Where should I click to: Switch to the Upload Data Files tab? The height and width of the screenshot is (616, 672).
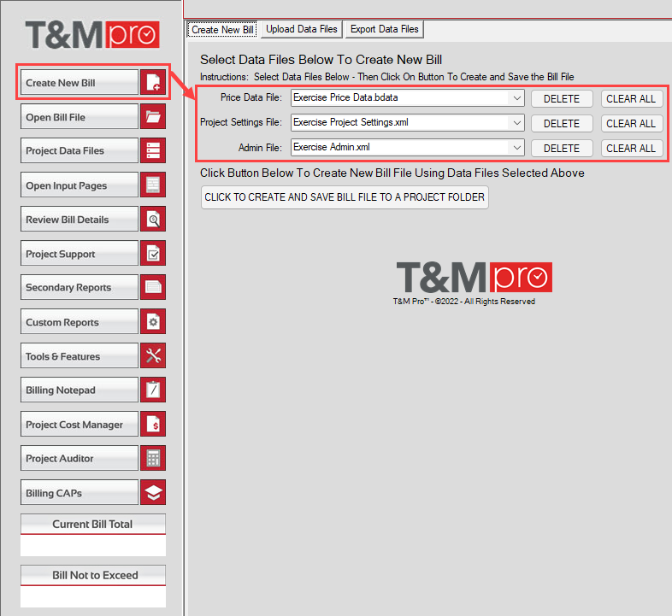pyautogui.click(x=301, y=29)
